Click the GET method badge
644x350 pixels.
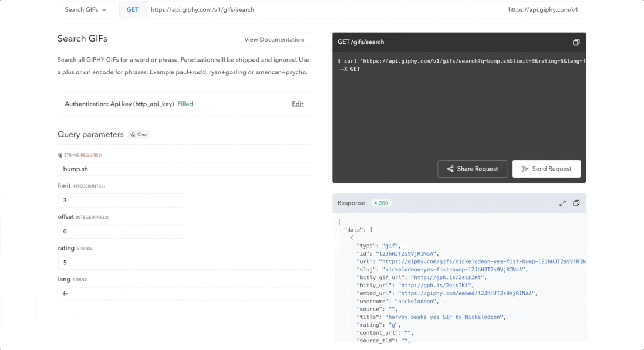(133, 9)
